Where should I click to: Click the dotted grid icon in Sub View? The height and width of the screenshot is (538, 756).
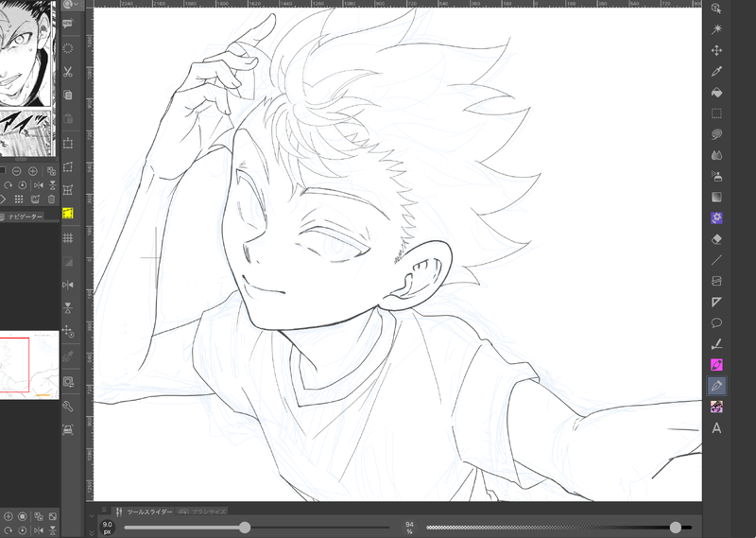coord(19,200)
